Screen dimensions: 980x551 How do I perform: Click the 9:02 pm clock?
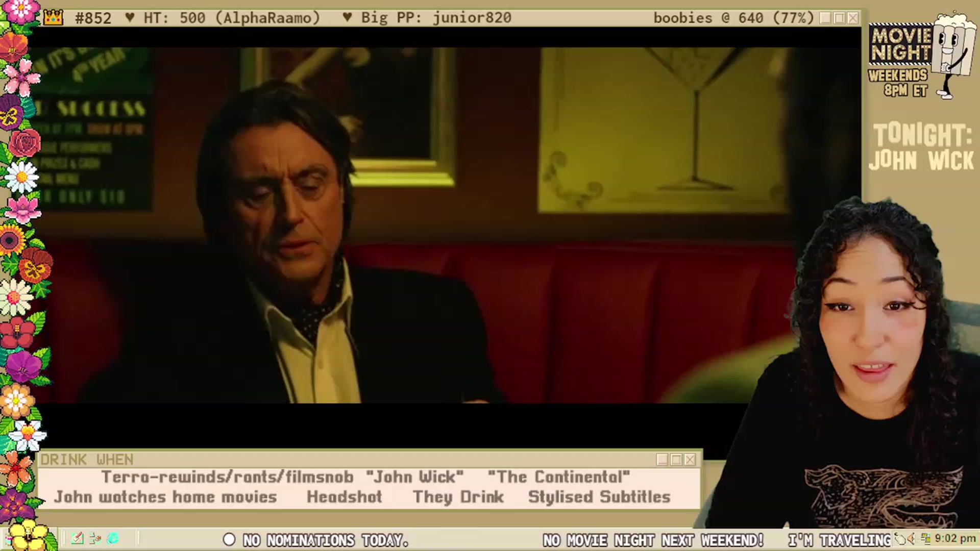coord(955,538)
